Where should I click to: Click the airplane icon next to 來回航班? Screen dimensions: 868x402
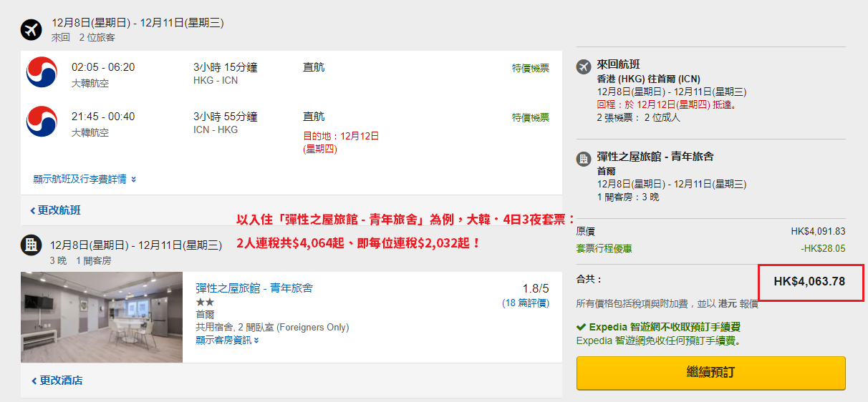tap(584, 67)
